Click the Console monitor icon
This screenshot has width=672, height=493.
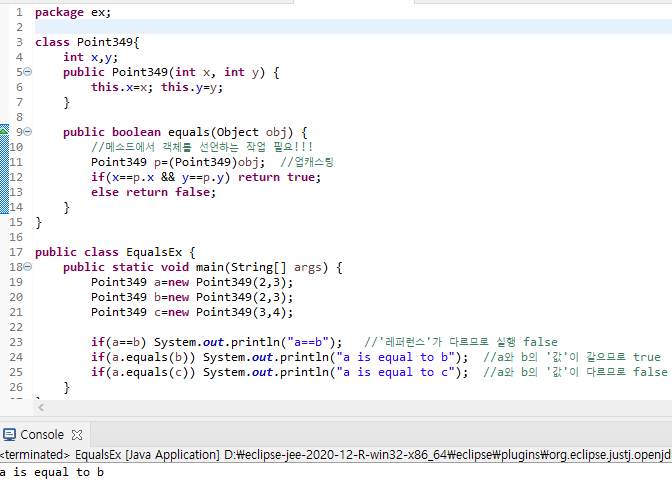(x=9, y=435)
